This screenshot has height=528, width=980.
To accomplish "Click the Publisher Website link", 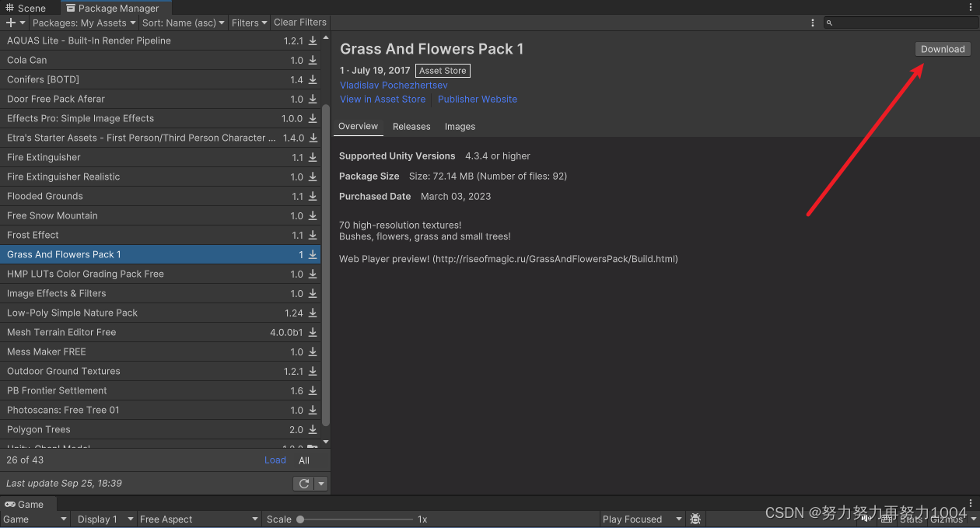I will point(478,99).
